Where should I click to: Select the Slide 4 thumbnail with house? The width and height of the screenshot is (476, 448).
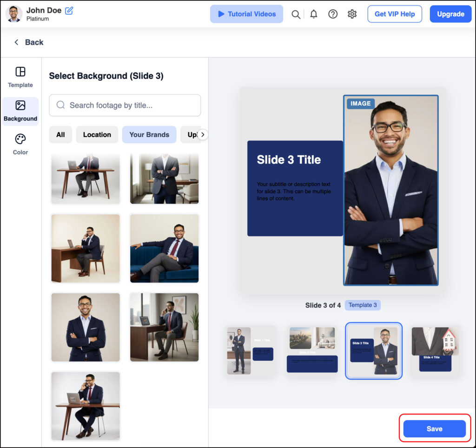click(435, 350)
